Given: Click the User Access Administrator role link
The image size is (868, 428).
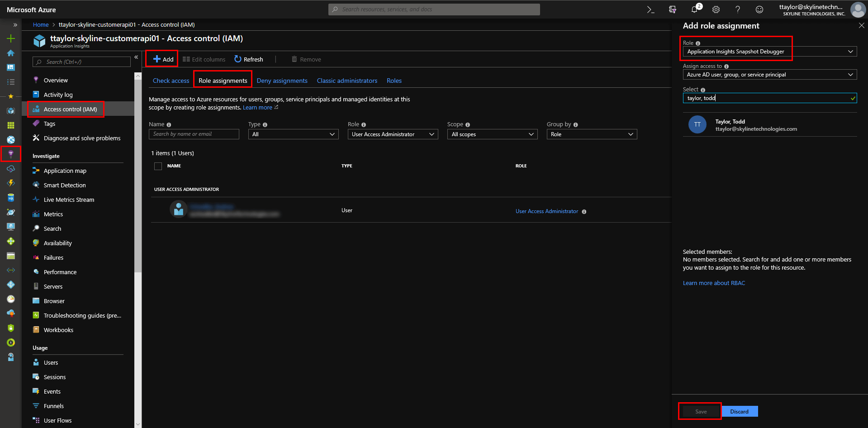Looking at the screenshot, I should [x=547, y=211].
